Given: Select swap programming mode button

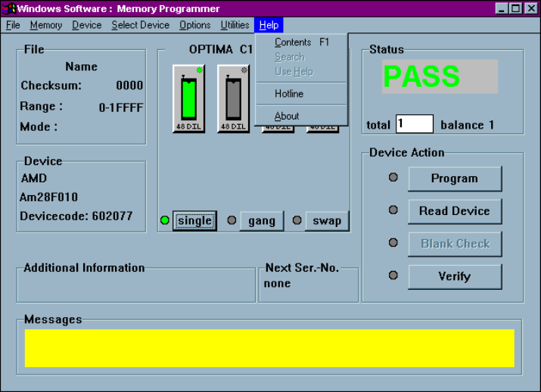Looking at the screenshot, I should (327, 221).
